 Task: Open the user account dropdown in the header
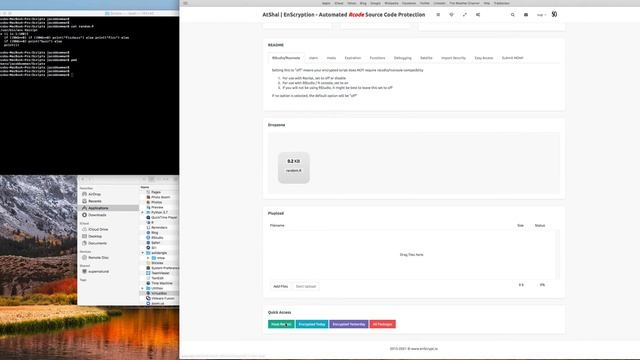pos(541,15)
